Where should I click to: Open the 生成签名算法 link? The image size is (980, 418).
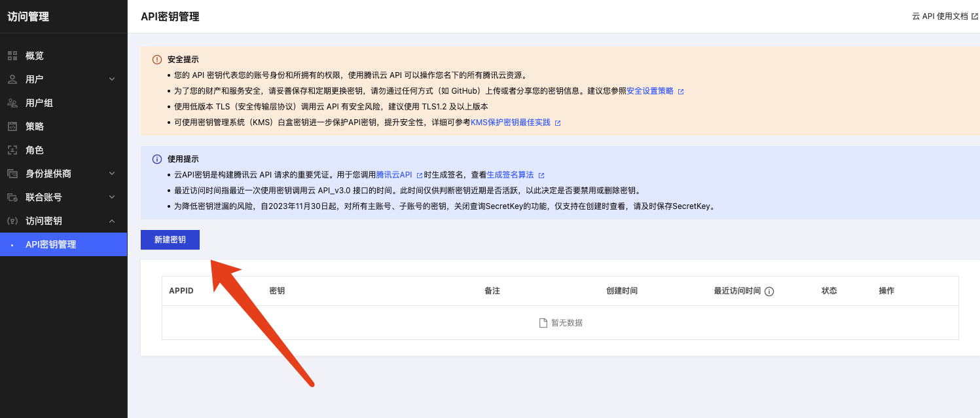511,175
